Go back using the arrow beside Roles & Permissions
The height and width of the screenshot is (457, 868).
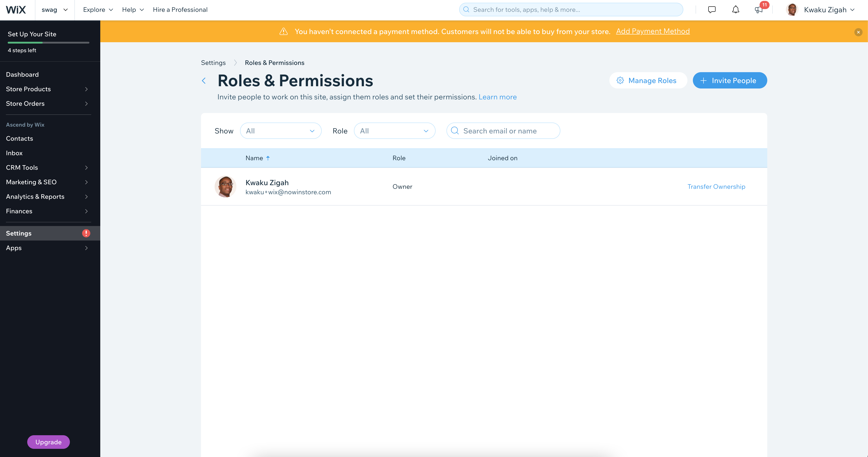204,81
